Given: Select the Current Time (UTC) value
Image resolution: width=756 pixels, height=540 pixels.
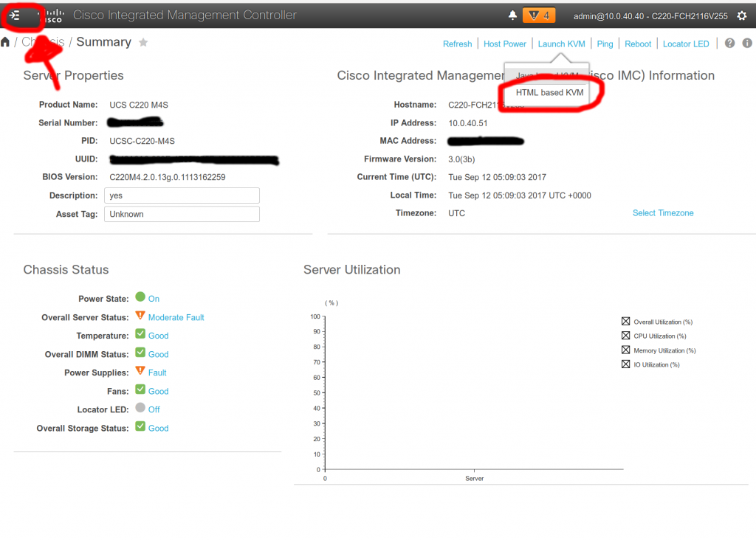Looking at the screenshot, I should pyautogui.click(x=497, y=177).
